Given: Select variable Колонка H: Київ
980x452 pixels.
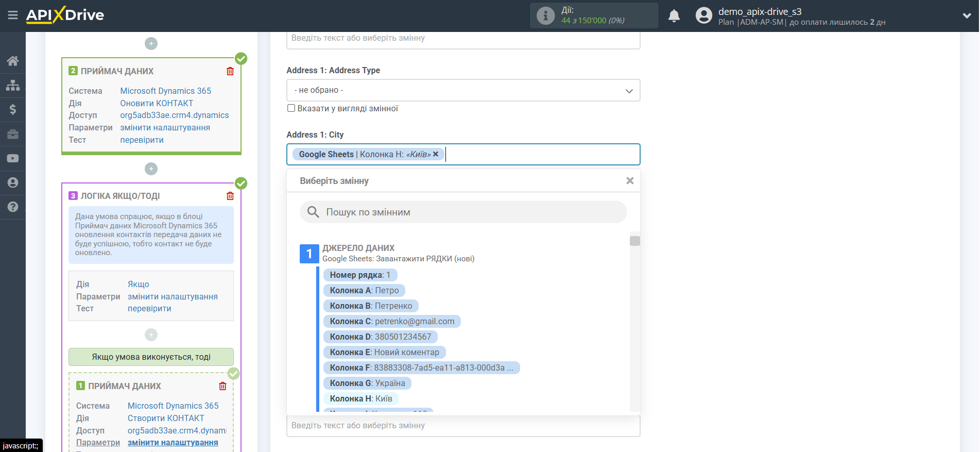Looking at the screenshot, I should (x=361, y=398).
